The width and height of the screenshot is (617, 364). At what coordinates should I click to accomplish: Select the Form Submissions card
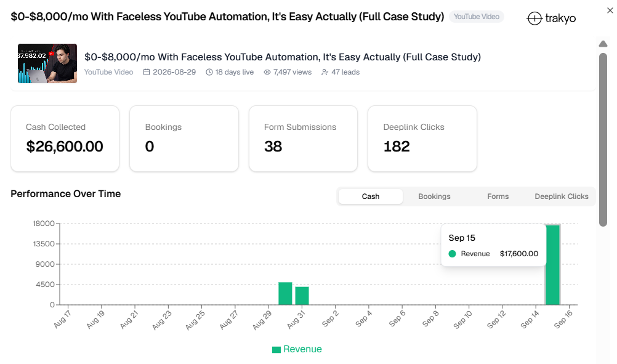click(304, 139)
